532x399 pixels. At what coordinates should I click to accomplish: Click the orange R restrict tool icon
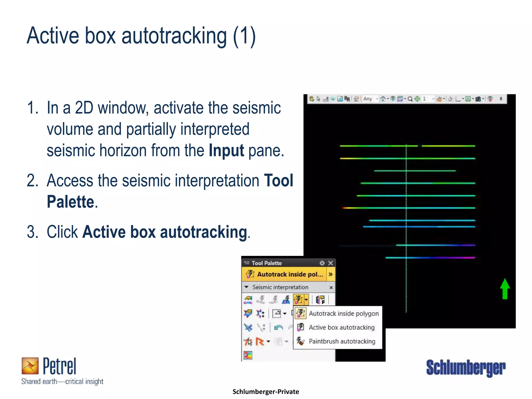point(260,341)
